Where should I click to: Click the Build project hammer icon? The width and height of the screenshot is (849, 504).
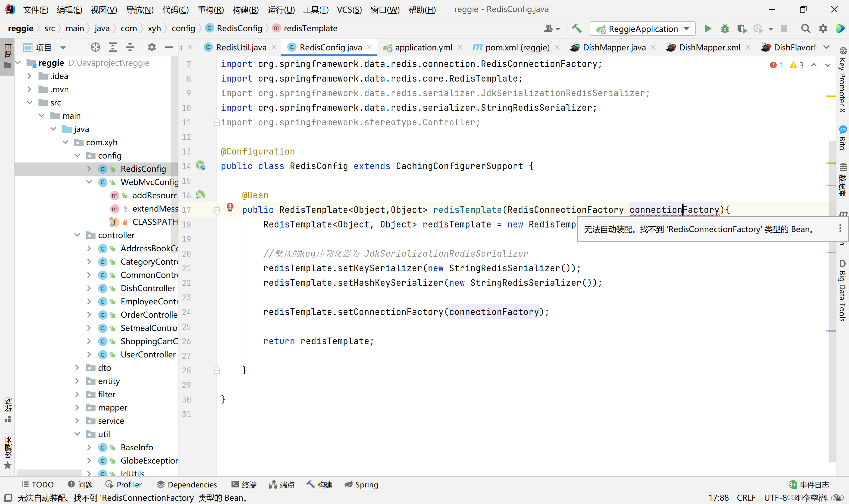tap(577, 29)
